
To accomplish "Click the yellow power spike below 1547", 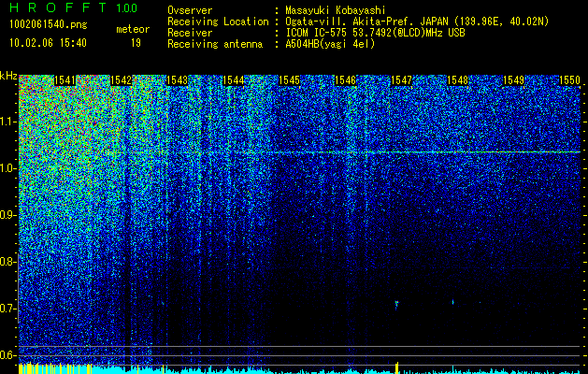I will click(397, 368).
